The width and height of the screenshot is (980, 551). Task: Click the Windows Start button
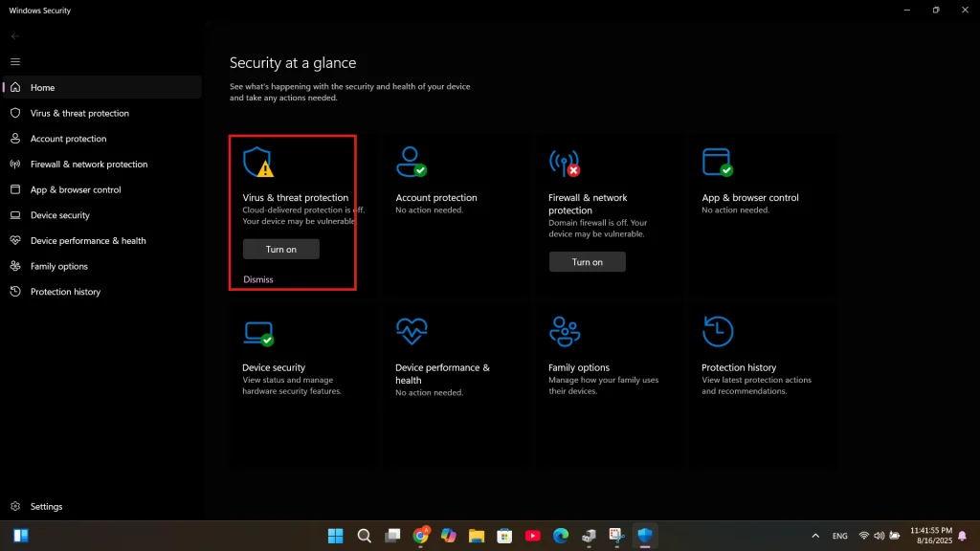[x=336, y=536]
